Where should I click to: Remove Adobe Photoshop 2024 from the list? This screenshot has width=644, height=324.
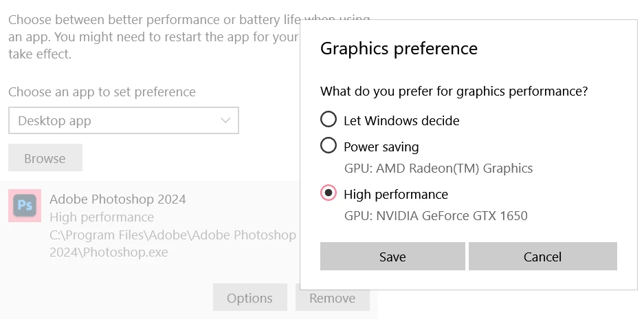[332, 298]
